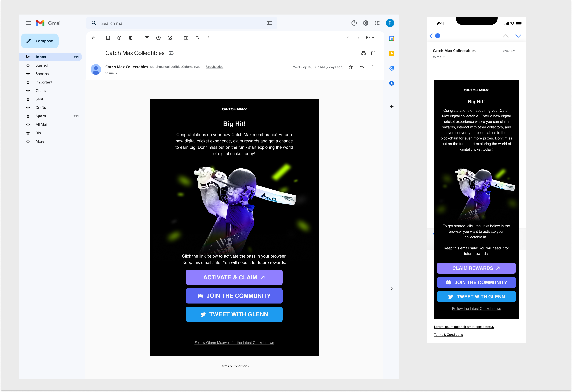Show the older conversation
Screen dimensions: 572x392
coord(358,38)
